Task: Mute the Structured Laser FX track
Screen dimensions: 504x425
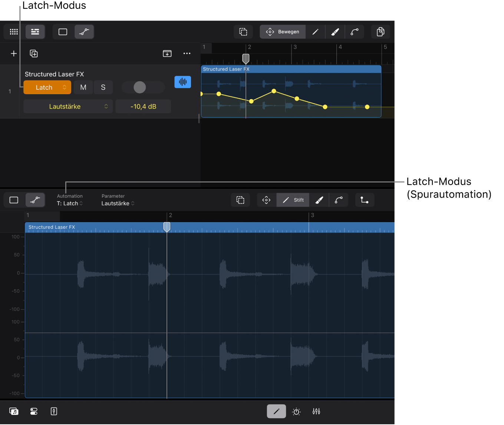Action: pos(83,88)
